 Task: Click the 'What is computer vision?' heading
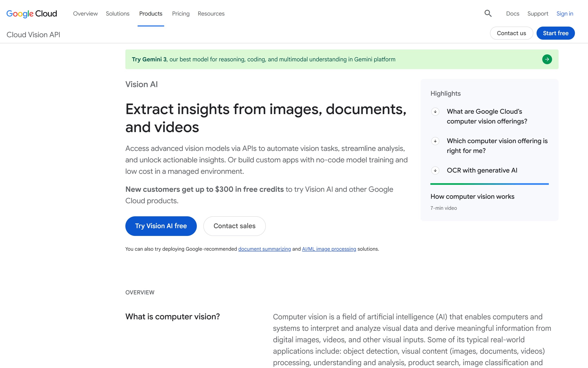173,316
